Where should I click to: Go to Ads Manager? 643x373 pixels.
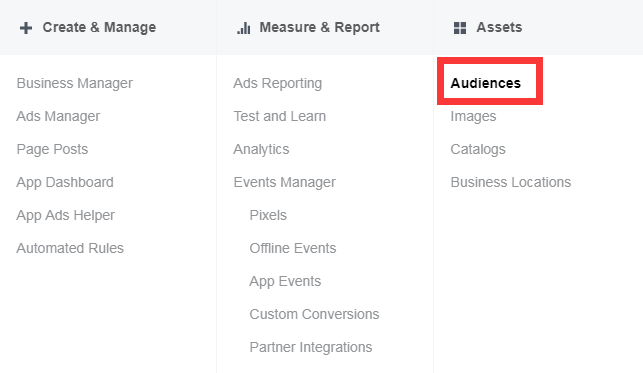tap(58, 116)
